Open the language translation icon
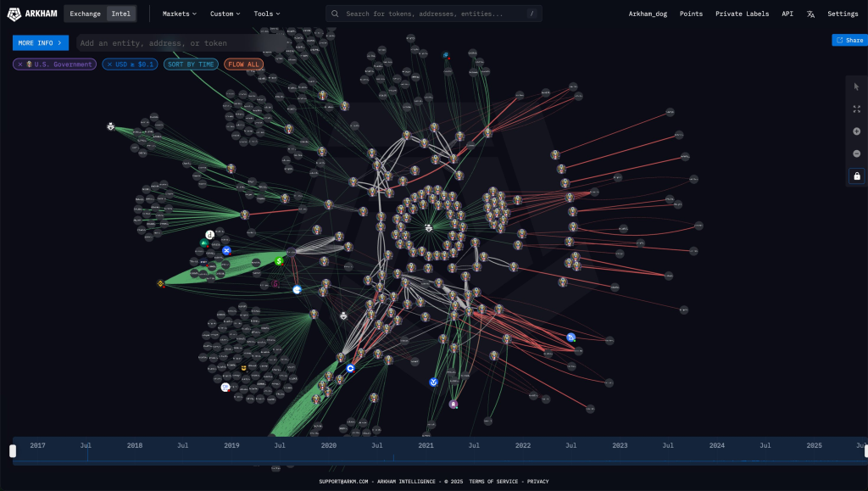 (810, 14)
